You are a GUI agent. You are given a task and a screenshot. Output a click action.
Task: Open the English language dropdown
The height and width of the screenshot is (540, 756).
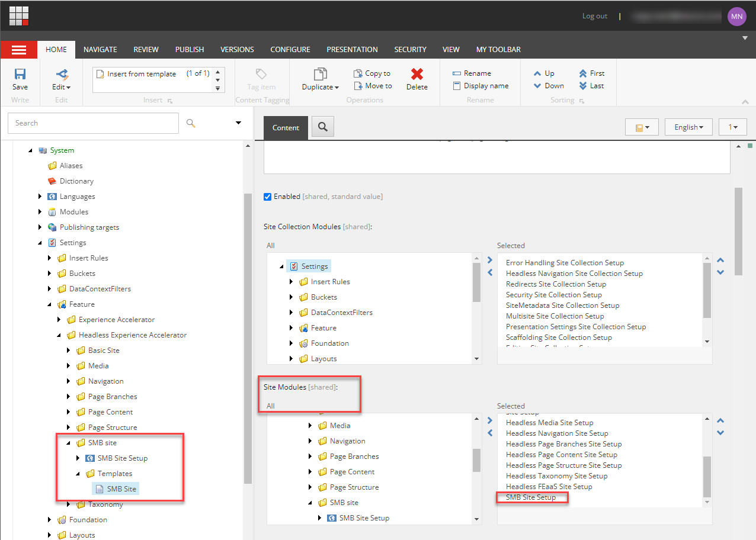click(689, 127)
